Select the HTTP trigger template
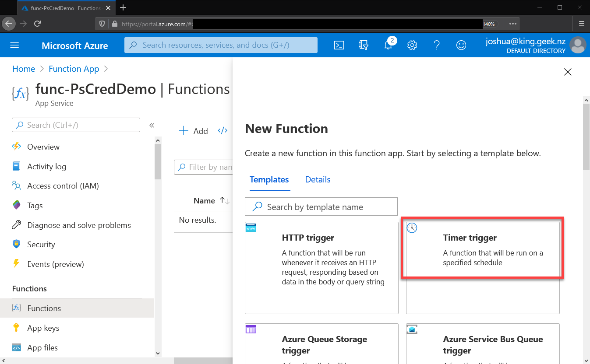The height and width of the screenshot is (364, 590). [321, 268]
